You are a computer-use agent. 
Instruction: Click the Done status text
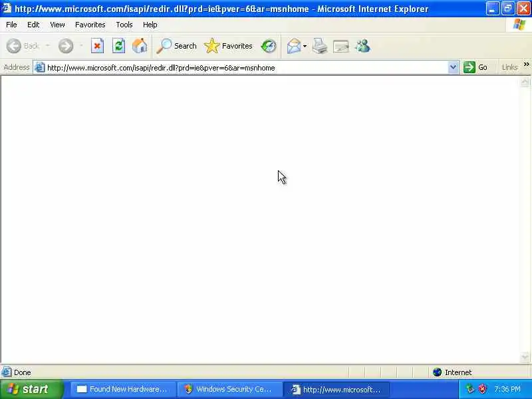[23, 372]
